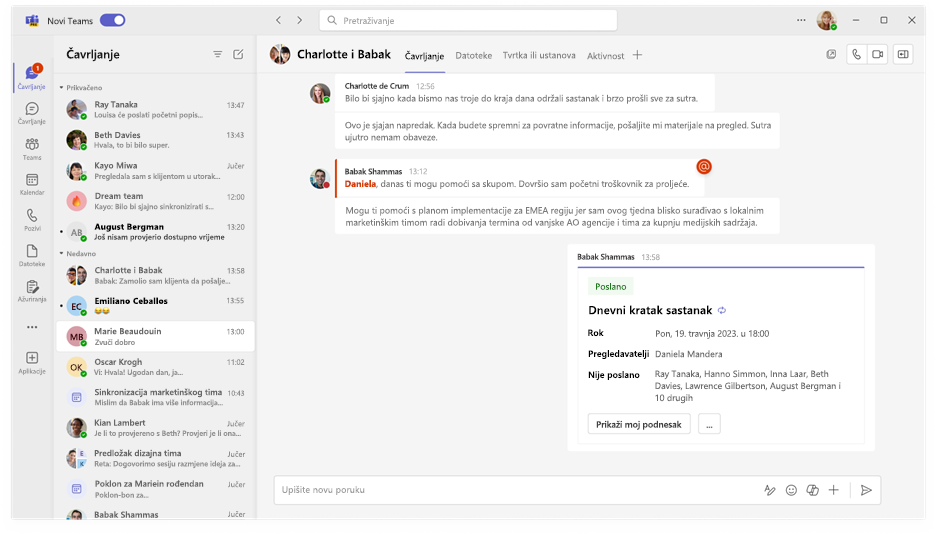Screen dimensions: 936x535
Task: Open the second Čavrljanje rail icon
Action: tap(32, 113)
